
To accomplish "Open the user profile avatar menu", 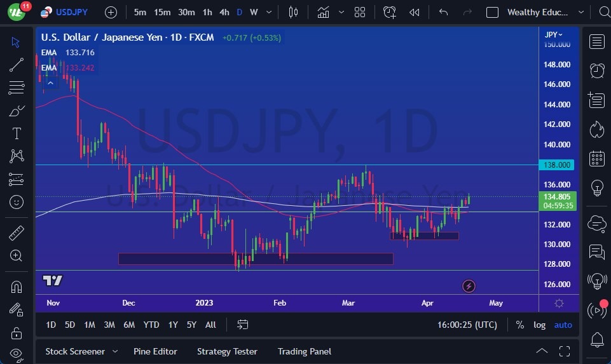I will [17, 11].
